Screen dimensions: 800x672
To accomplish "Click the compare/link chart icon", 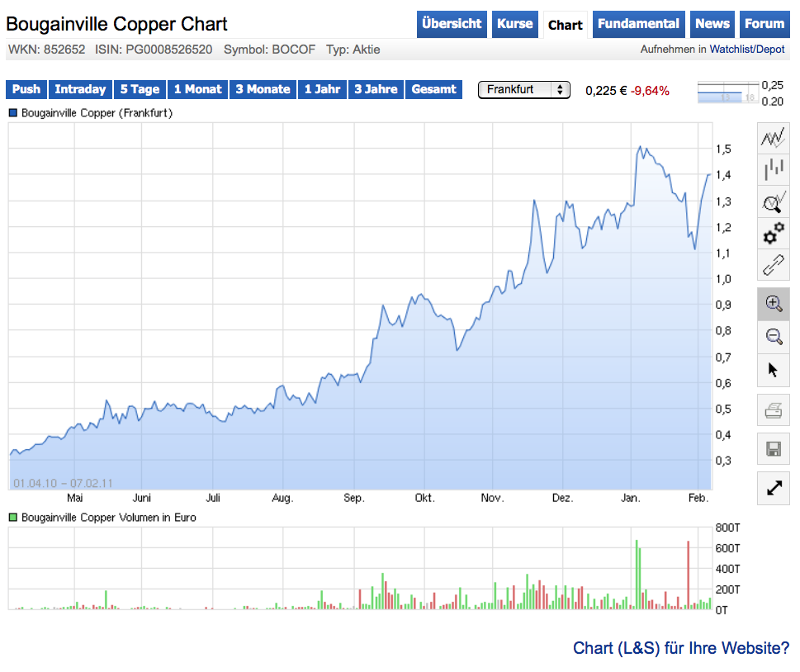I will pos(773,265).
